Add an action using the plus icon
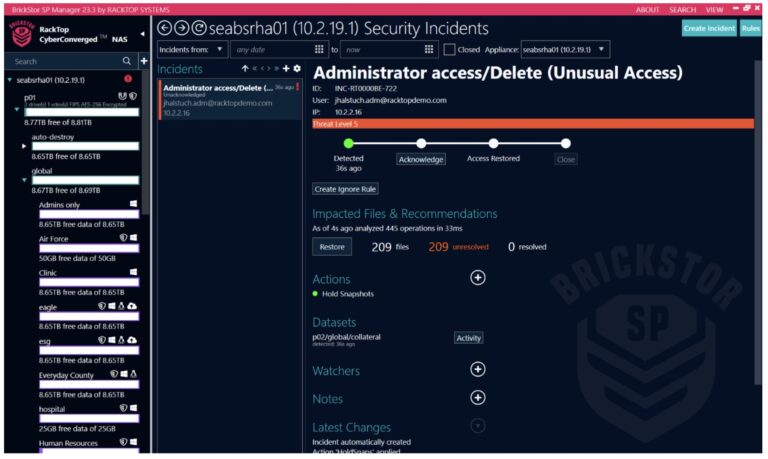 pos(478,277)
